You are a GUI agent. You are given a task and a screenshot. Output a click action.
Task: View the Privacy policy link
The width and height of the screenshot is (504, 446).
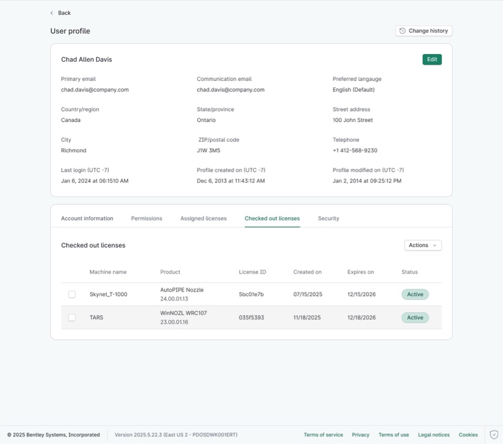click(x=360, y=434)
